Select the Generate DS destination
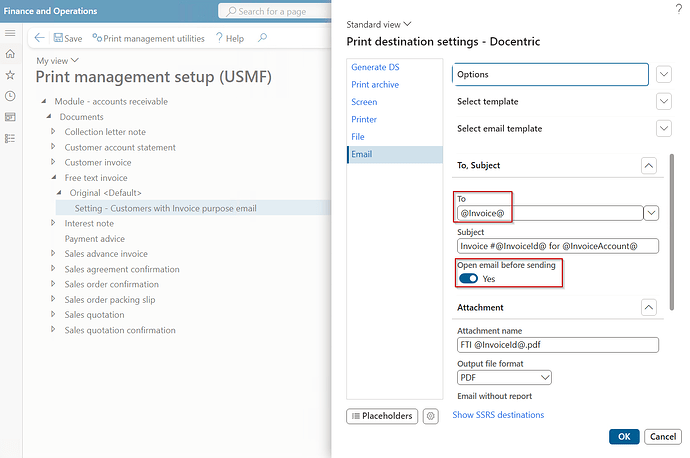Viewport: 690px width, 458px height. [x=375, y=67]
